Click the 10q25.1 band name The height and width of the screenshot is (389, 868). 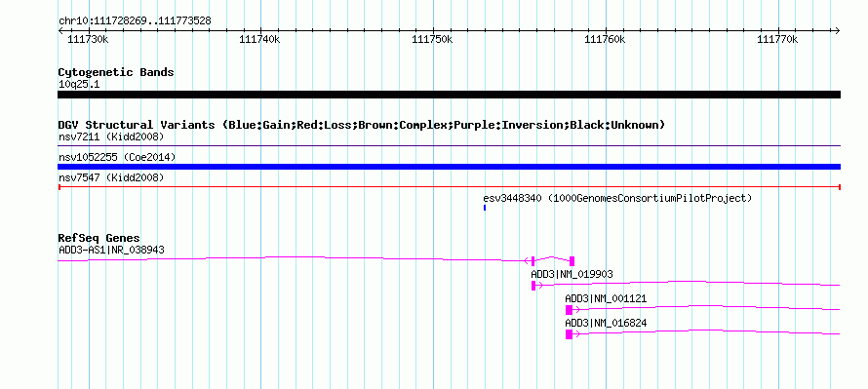coord(79,85)
